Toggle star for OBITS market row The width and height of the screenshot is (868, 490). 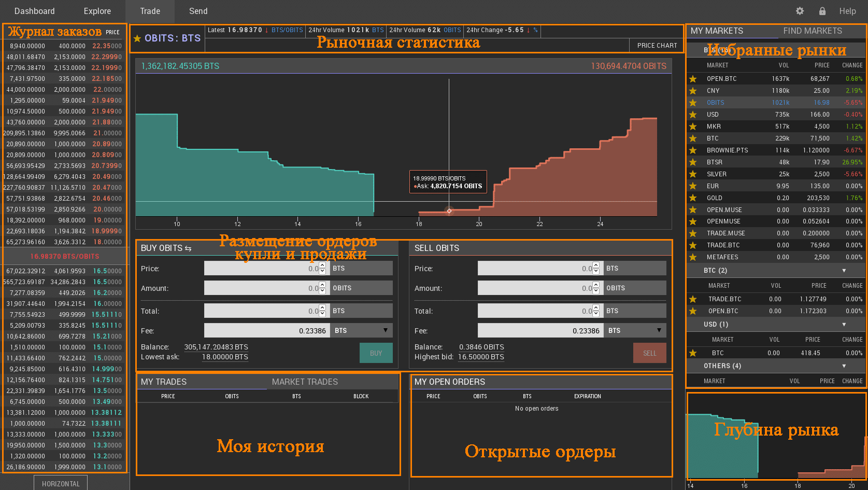[693, 103]
